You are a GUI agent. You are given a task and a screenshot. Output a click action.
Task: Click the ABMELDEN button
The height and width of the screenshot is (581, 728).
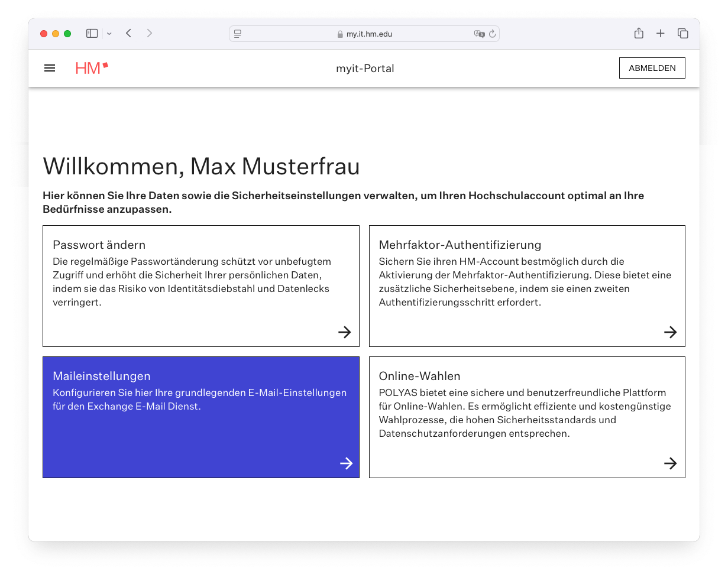pos(652,68)
